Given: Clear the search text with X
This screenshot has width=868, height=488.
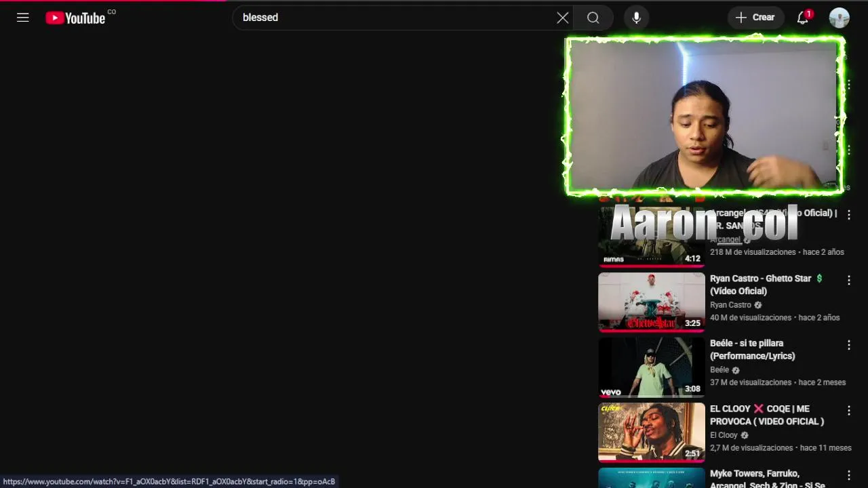Looking at the screenshot, I should click(x=563, y=18).
